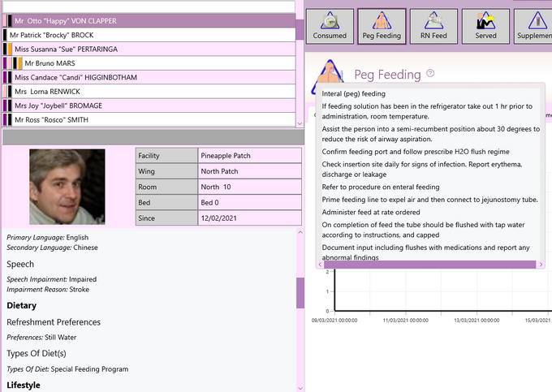Click the tooltip horizontal scrollbar bar
552x392 pixels.
click(430, 265)
